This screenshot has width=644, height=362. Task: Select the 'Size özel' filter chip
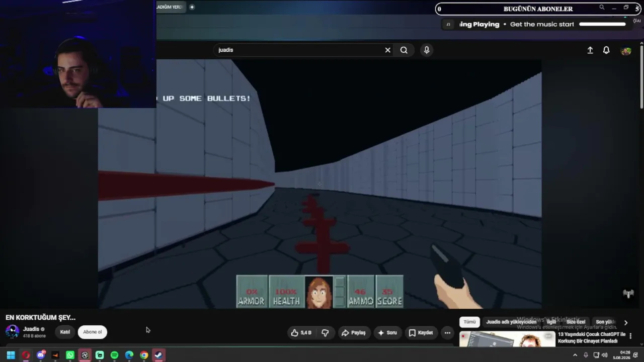(x=576, y=322)
